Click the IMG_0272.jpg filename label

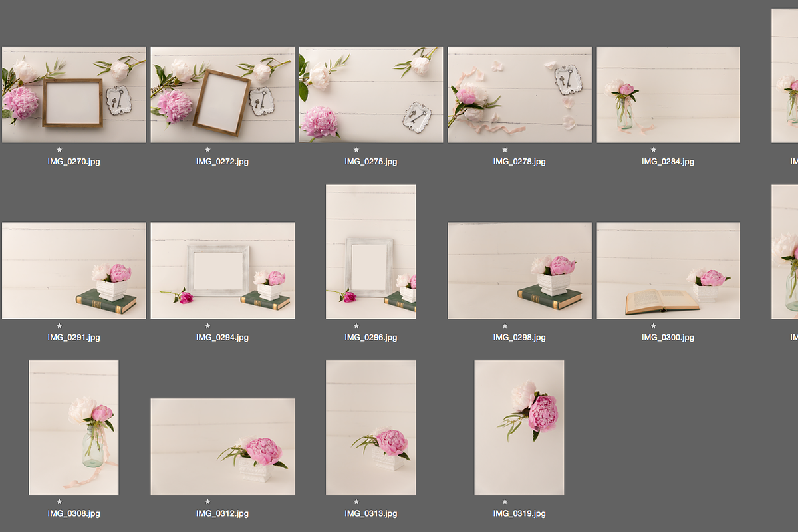[222, 162]
